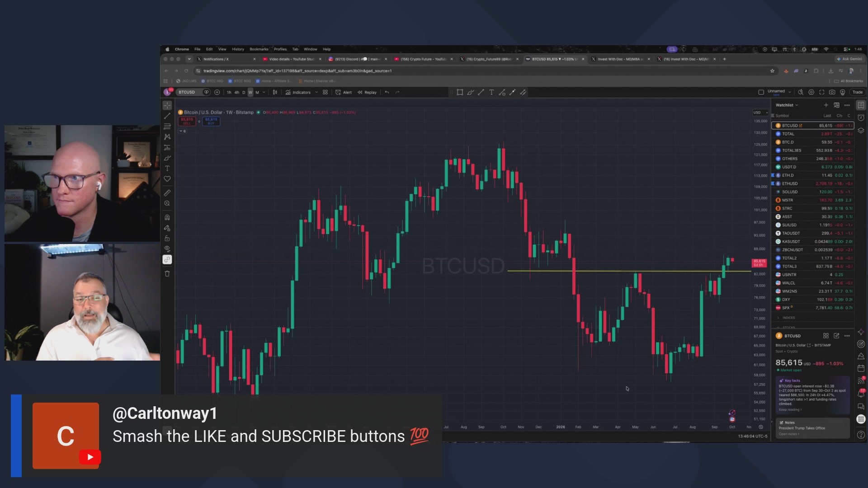
Task: Open the candlestick chart style icon
Action: (x=275, y=92)
